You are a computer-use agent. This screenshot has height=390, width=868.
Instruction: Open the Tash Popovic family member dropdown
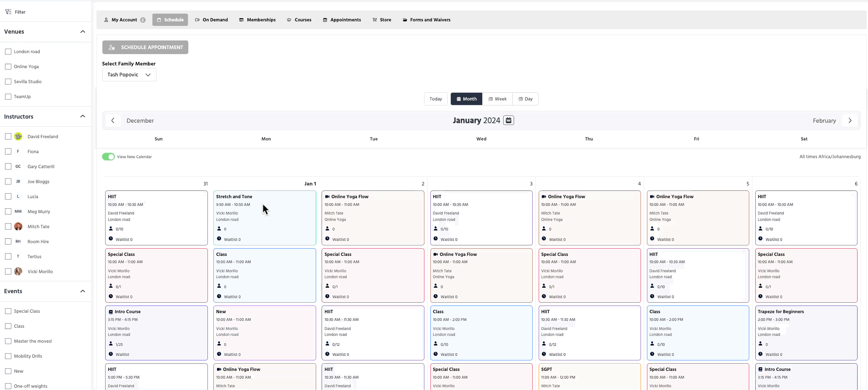pyautogui.click(x=129, y=75)
